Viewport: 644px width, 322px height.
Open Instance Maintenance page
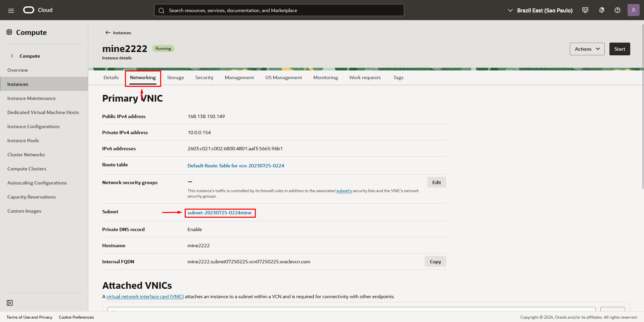click(x=44, y=98)
